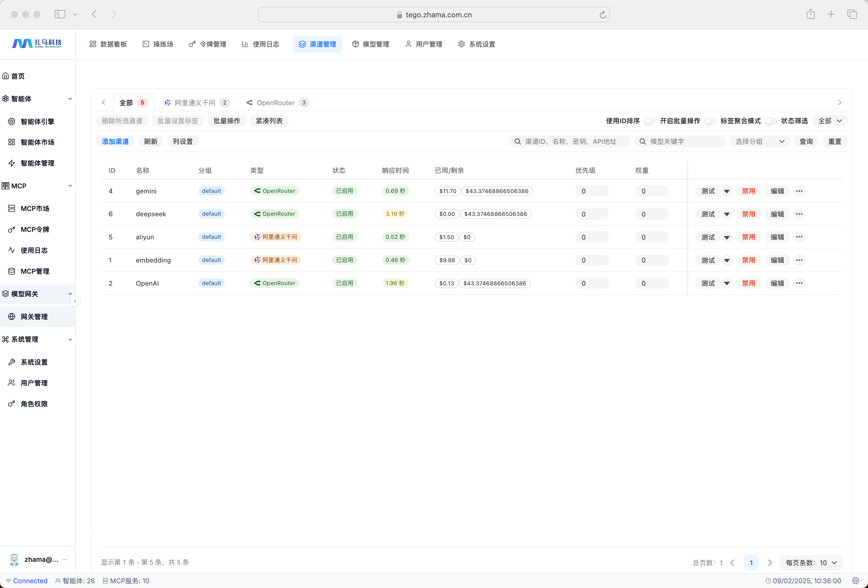868x588 pixels.
Task: Click the more dots beside zhama account
Action: click(65, 559)
